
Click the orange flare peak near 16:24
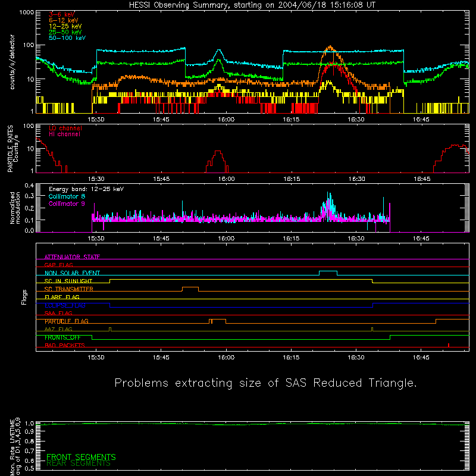click(x=330, y=48)
